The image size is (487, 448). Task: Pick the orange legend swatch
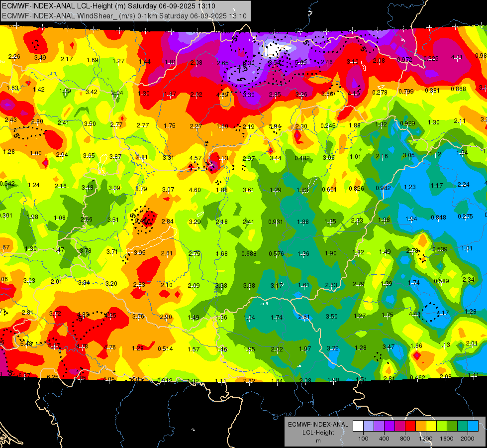[421, 426]
